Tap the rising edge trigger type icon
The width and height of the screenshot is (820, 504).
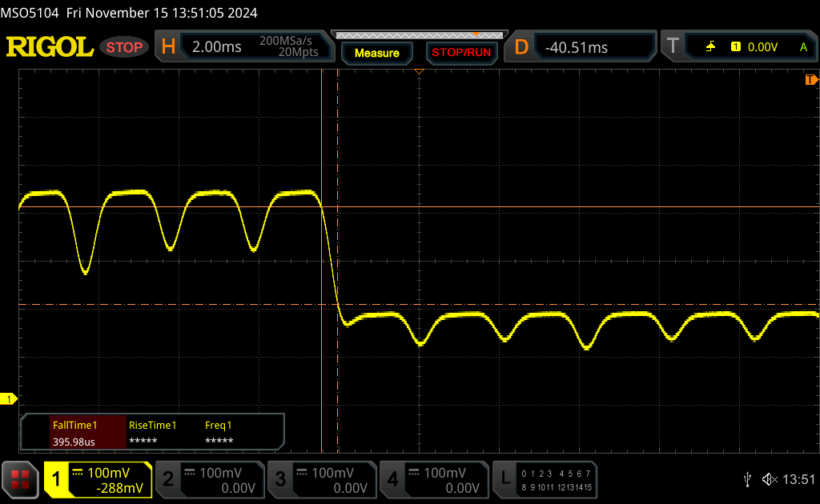[710, 47]
